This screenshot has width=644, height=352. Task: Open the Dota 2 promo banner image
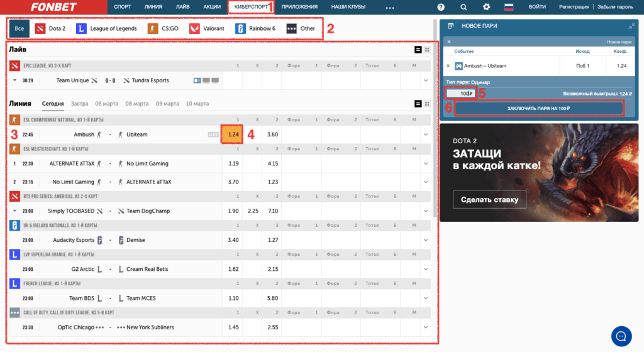point(539,173)
